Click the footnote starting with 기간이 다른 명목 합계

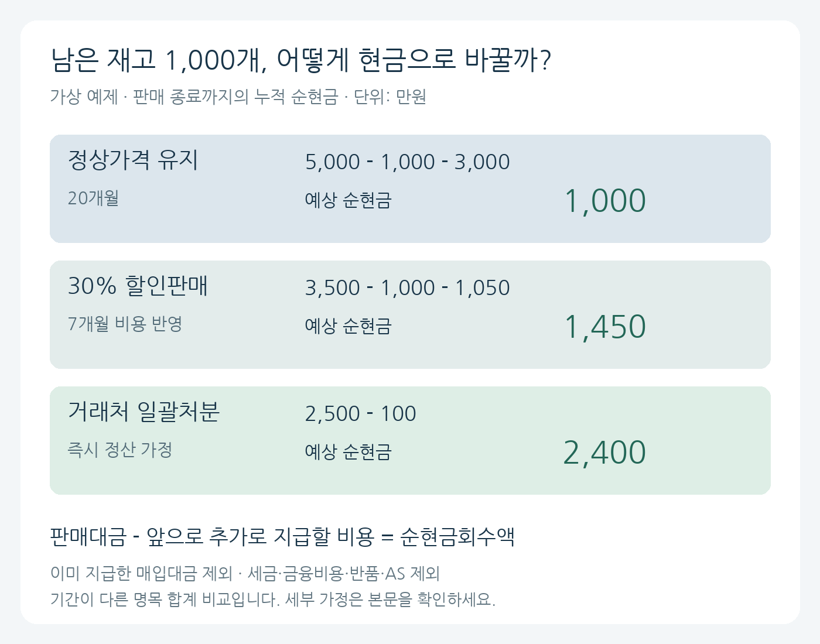click(x=273, y=600)
